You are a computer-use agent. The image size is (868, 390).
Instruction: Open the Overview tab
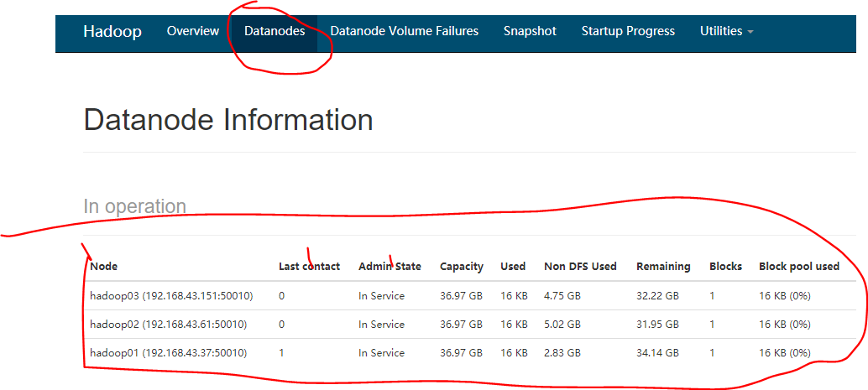[192, 31]
